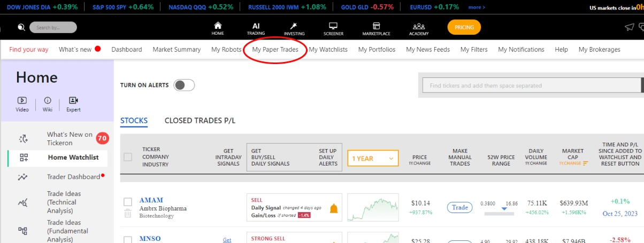Click AMAM's SELL Daily Signal box

click(x=294, y=207)
